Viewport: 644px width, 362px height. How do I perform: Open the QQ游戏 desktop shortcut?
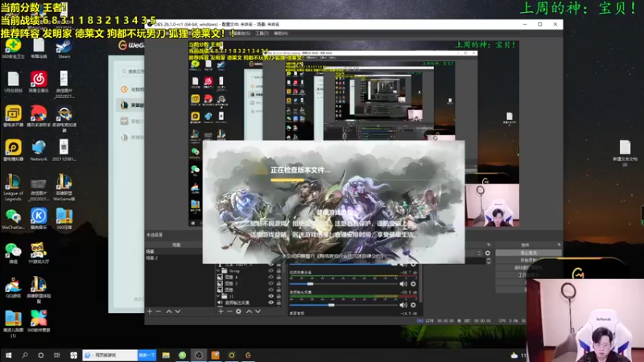click(x=13, y=287)
